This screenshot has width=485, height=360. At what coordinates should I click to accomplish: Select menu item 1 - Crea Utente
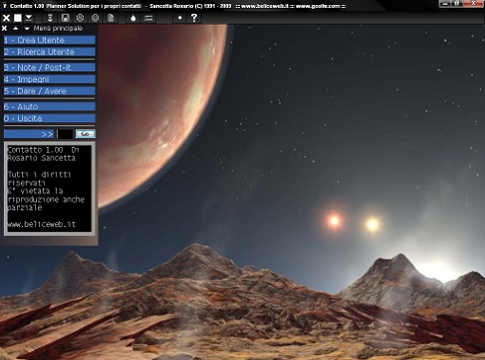click(49, 40)
